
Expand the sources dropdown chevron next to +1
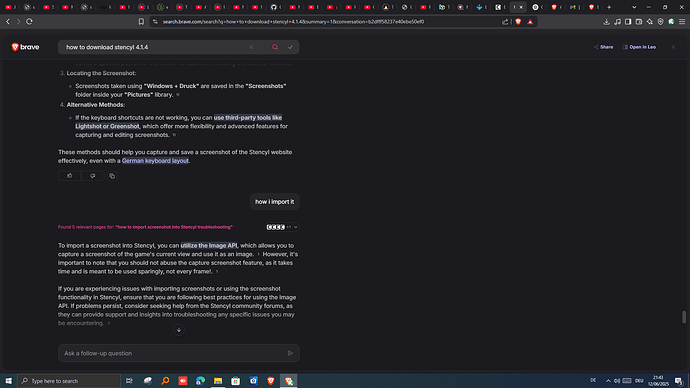tap(296, 227)
